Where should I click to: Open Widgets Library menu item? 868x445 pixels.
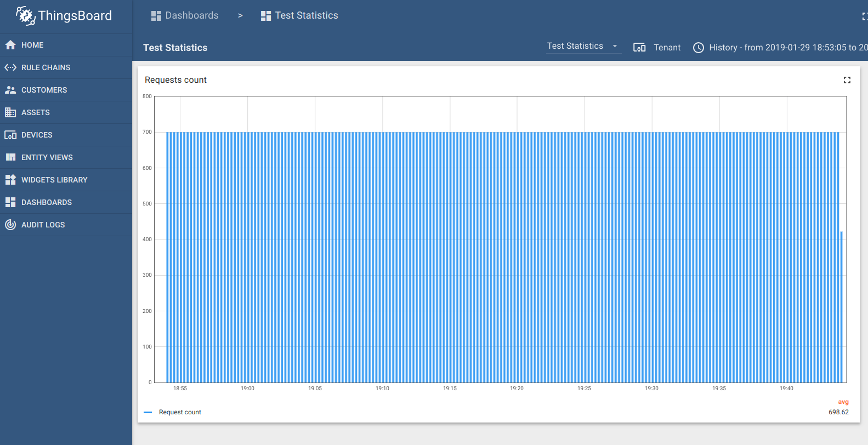tap(54, 180)
